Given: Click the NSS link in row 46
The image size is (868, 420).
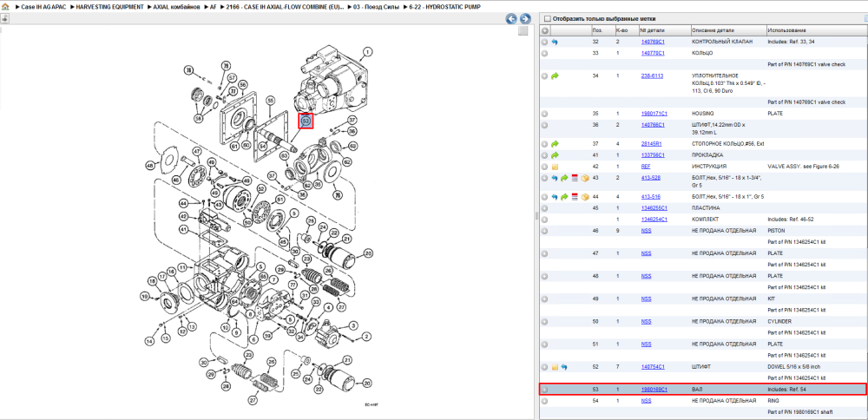Looking at the screenshot, I should [x=646, y=230].
